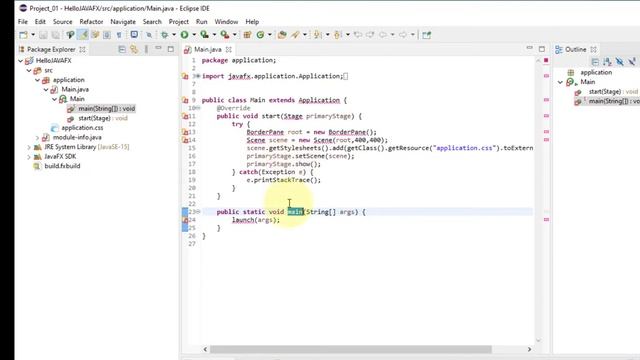Open the Run button dropdown arrow
Image resolution: width=640 pixels, height=360 pixels.
click(x=194, y=35)
